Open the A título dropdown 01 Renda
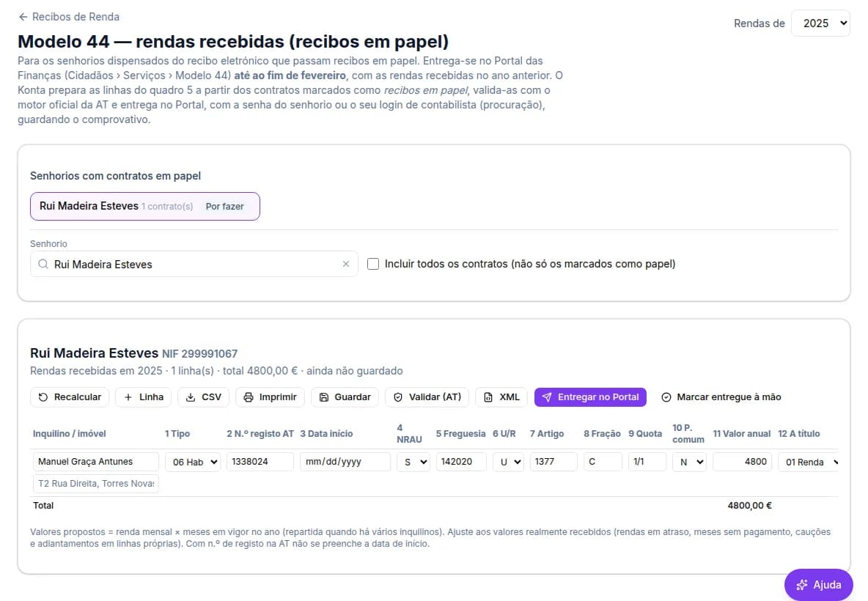This screenshot has height=601, width=868. [809, 462]
